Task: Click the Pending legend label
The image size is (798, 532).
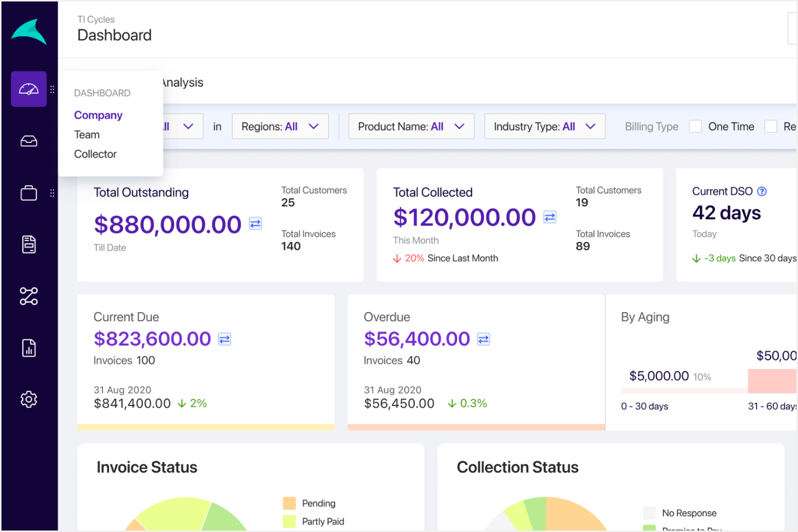Action: [x=319, y=503]
